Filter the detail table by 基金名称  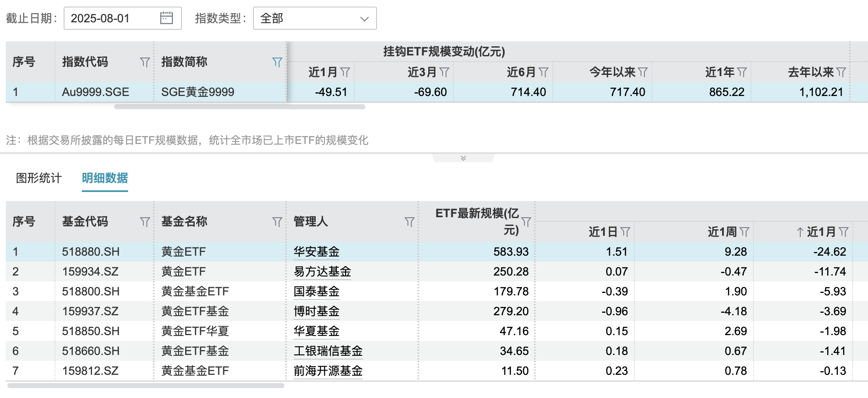[x=277, y=222]
